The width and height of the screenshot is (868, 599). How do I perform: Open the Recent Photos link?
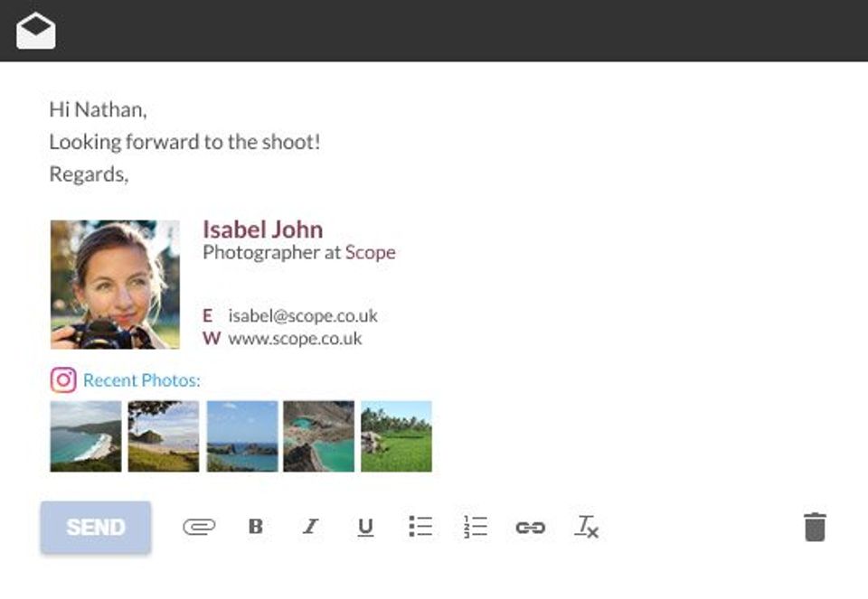tap(142, 380)
